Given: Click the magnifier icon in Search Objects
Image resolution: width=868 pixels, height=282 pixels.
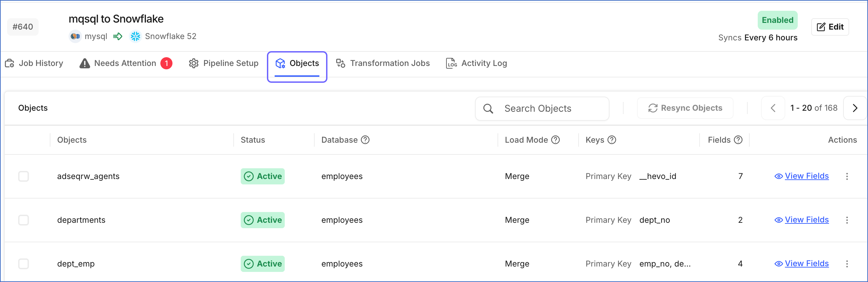Looking at the screenshot, I should (488, 108).
